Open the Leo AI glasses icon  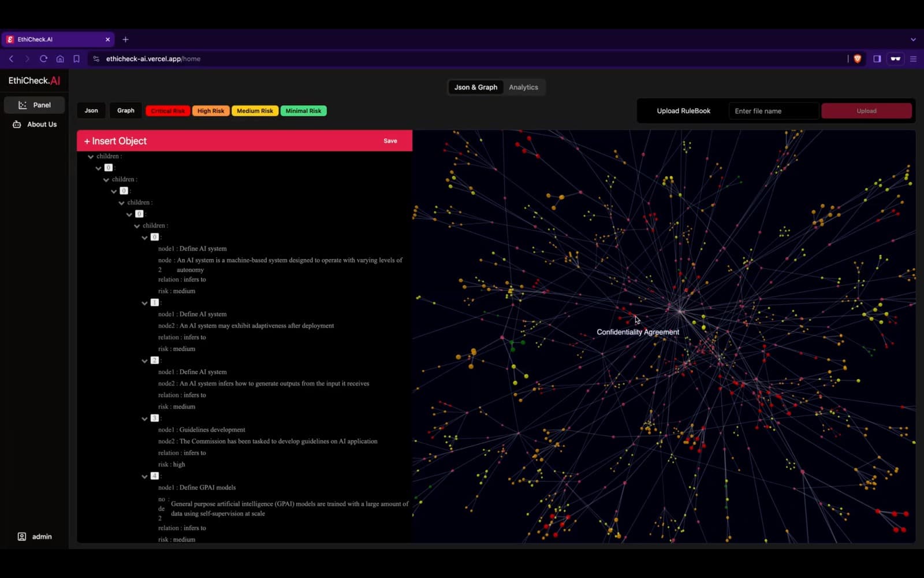click(896, 58)
